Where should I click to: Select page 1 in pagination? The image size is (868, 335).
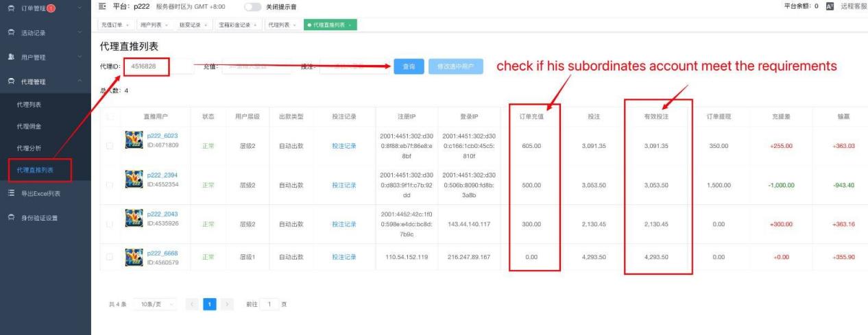tap(210, 303)
